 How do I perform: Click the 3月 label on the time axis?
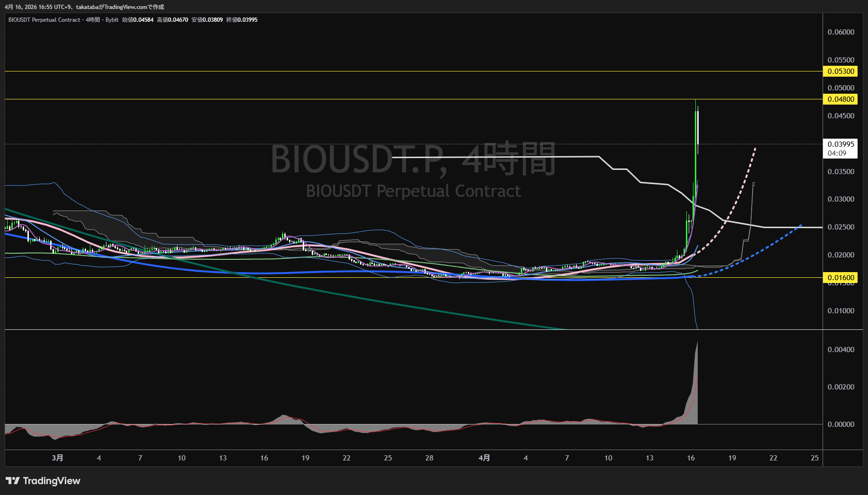[x=57, y=458]
